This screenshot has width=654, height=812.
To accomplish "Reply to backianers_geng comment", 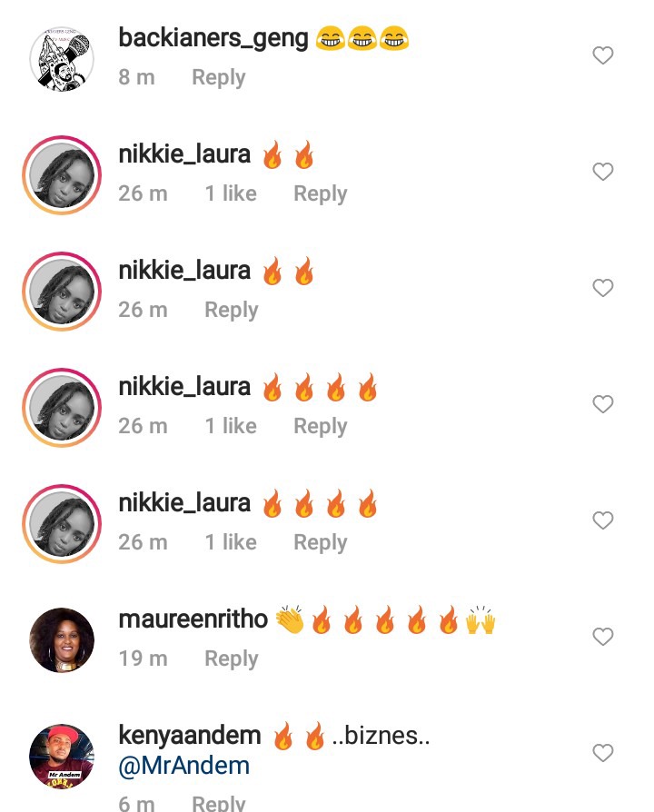I will (x=219, y=78).
